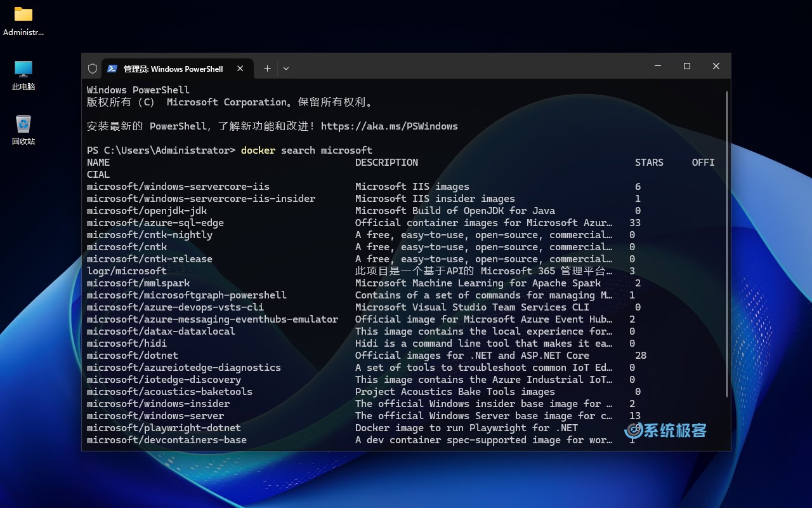812x508 pixels.
Task: Click the DESCRIPTION column header
Action: (386, 163)
